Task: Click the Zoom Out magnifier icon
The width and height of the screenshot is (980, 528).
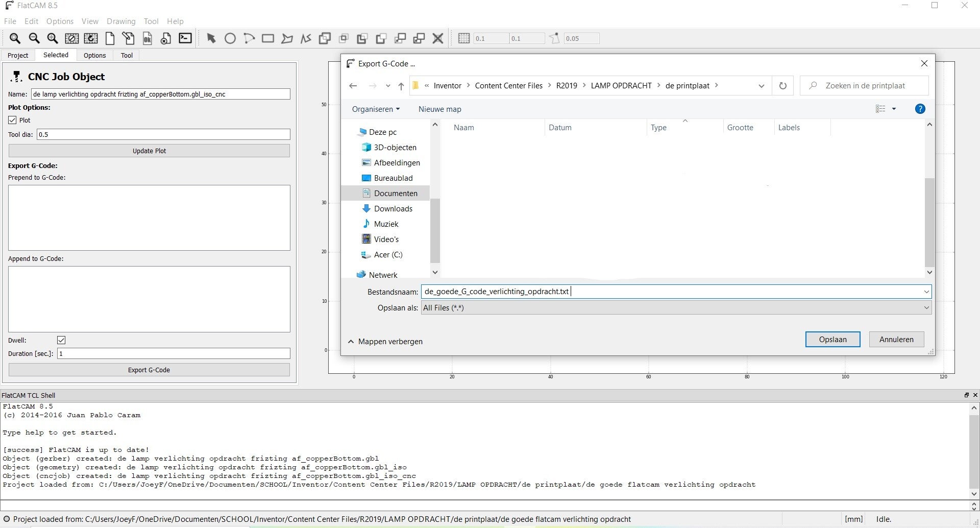Action: (x=34, y=38)
